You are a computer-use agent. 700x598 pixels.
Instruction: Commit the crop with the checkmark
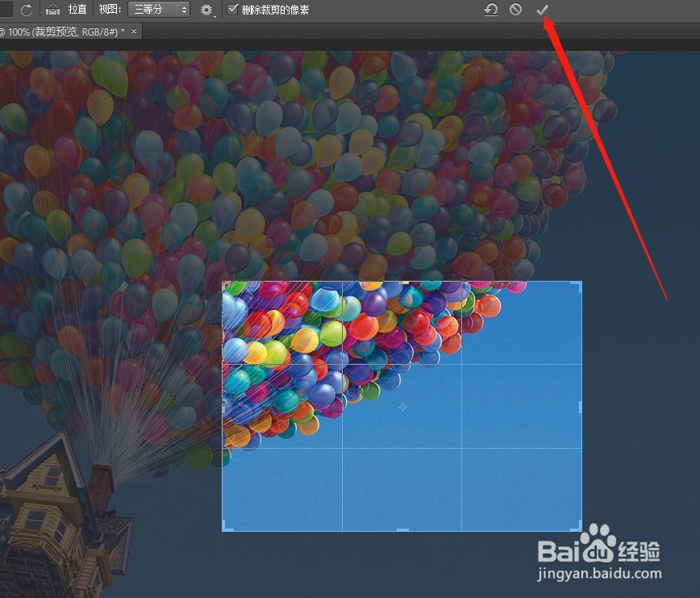(542, 10)
